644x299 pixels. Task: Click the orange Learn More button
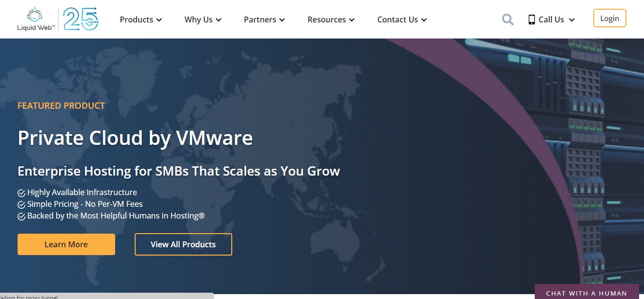[x=66, y=244]
